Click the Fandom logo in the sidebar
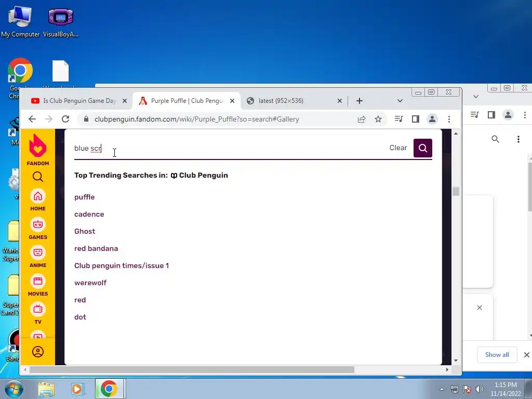Viewport: 532px width, 399px height. pos(37,150)
